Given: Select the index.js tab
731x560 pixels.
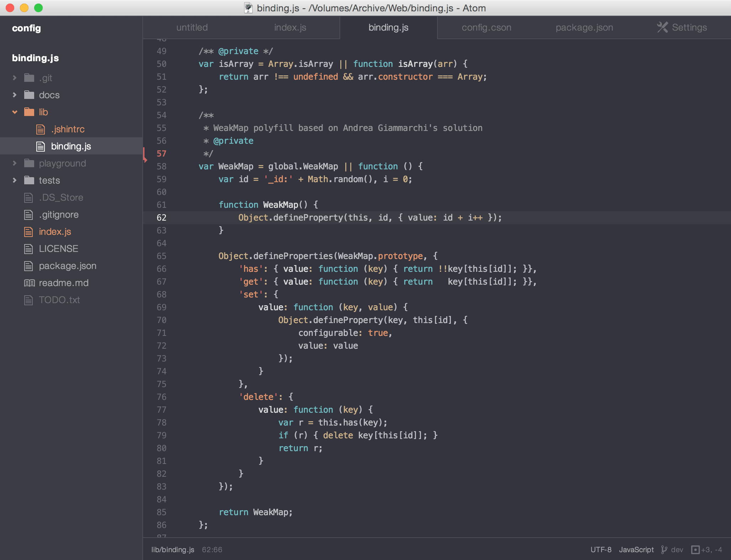Looking at the screenshot, I should (290, 28).
